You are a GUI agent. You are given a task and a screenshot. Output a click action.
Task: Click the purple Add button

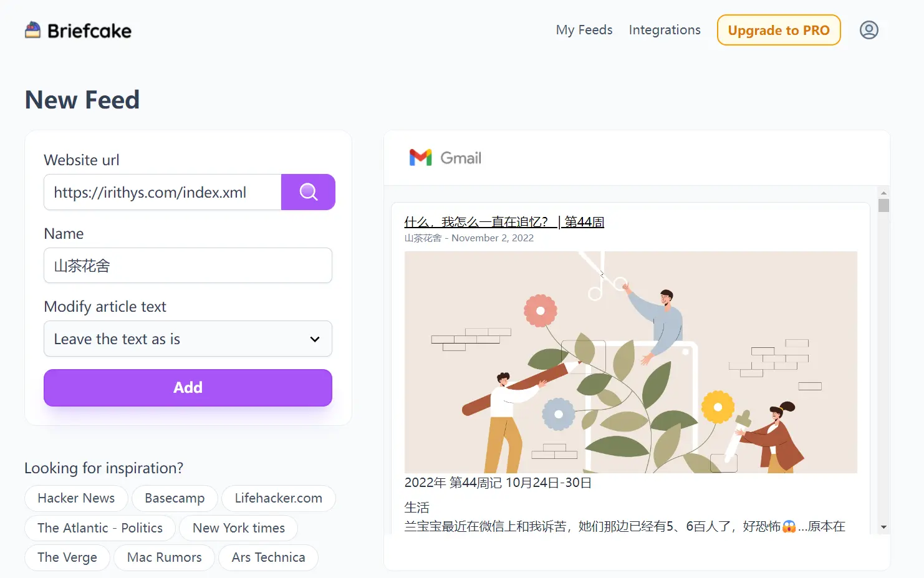[188, 388]
